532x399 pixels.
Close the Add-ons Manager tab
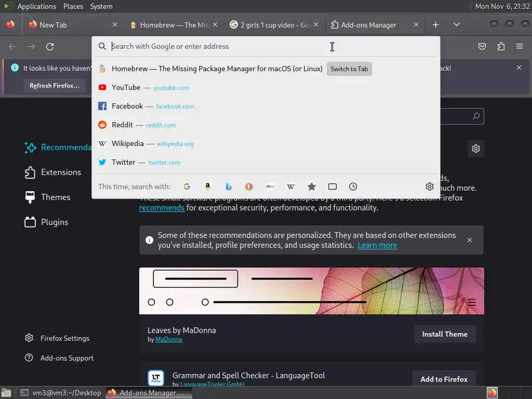416,24
